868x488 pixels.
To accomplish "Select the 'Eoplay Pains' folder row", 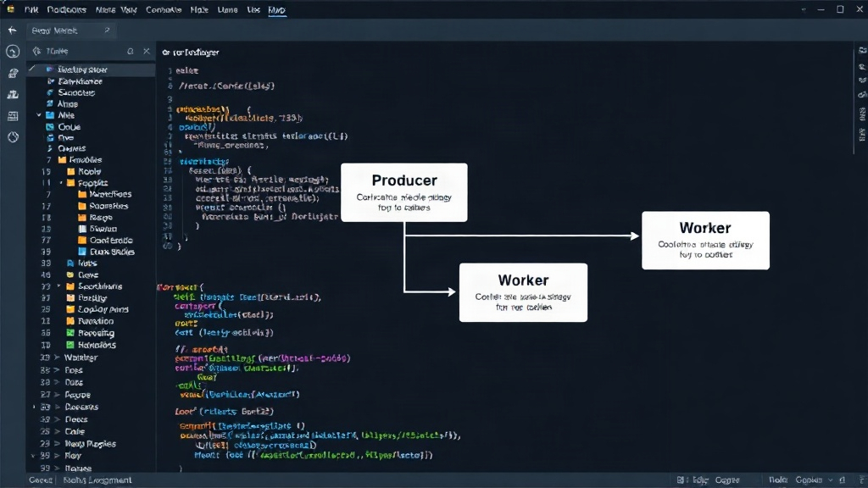I will 92,309.
